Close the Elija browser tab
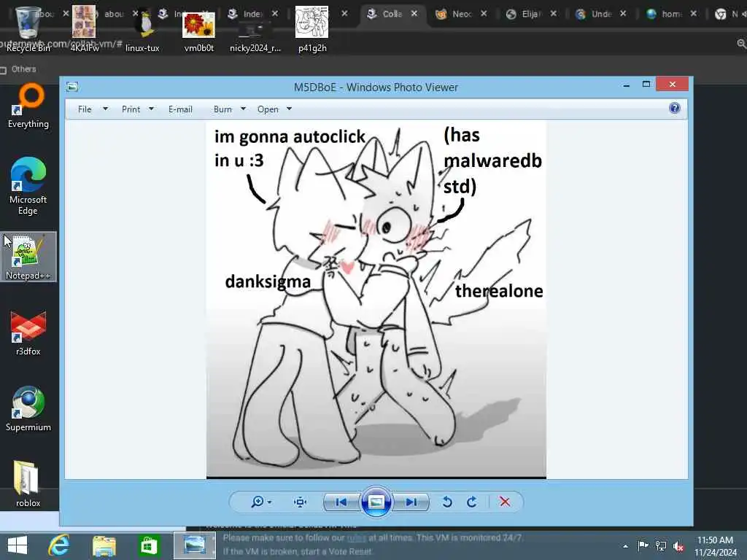 554,14
